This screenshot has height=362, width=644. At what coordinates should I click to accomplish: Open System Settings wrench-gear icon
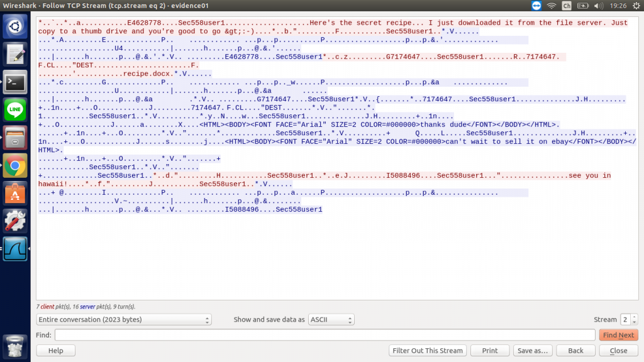click(15, 221)
